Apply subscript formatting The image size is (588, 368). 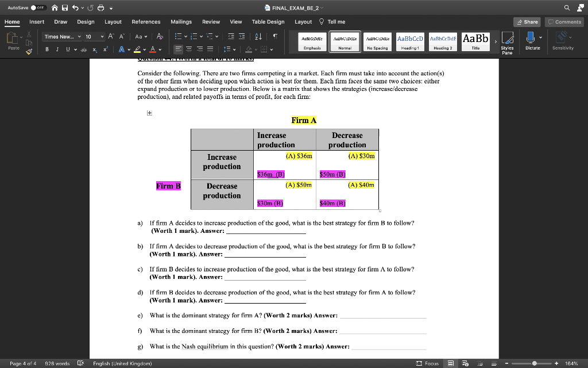[x=95, y=50]
